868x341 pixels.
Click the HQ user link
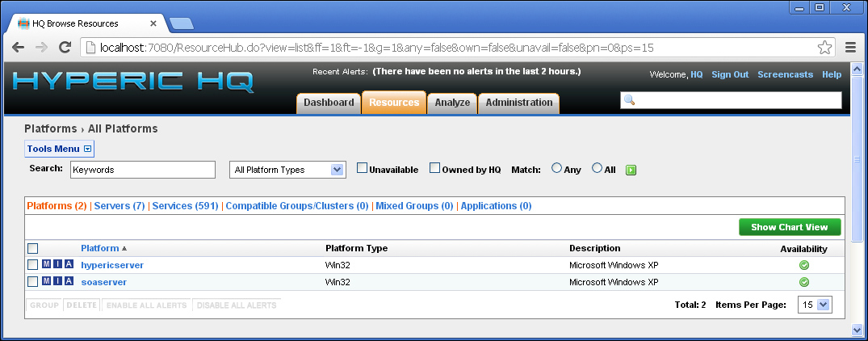click(x=696, y=74)
